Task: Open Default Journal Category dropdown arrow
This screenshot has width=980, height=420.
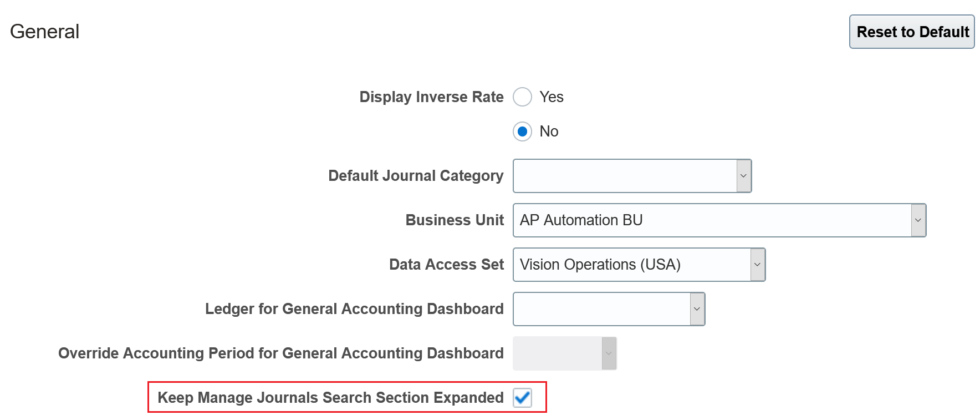Action: [x=744, y=176]
